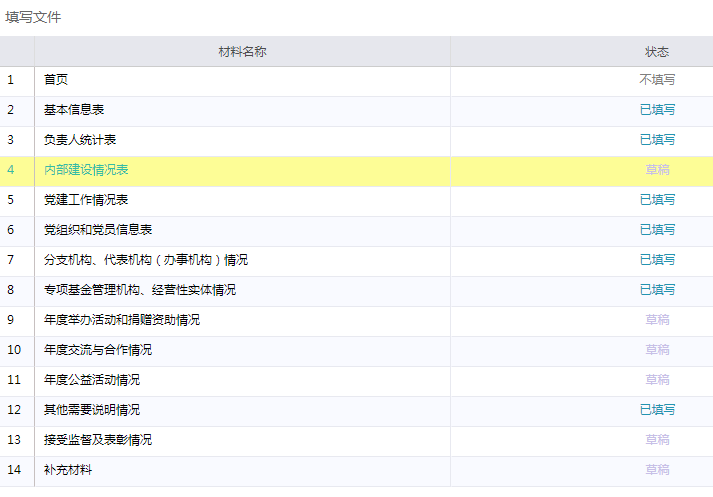Screen dimensions: 713x497
Task: Open 年度举办活动和捐赠资助情况 form
Action: pos(122,320)
